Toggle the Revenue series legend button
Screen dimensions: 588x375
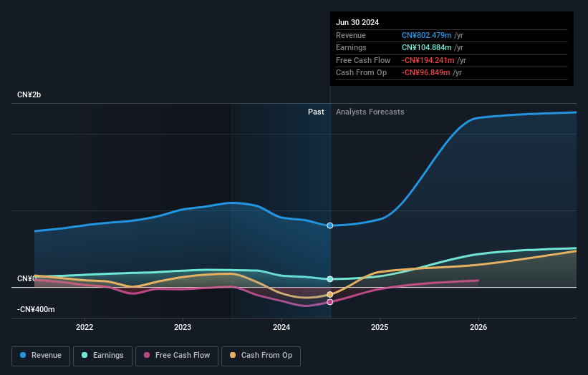41,356
